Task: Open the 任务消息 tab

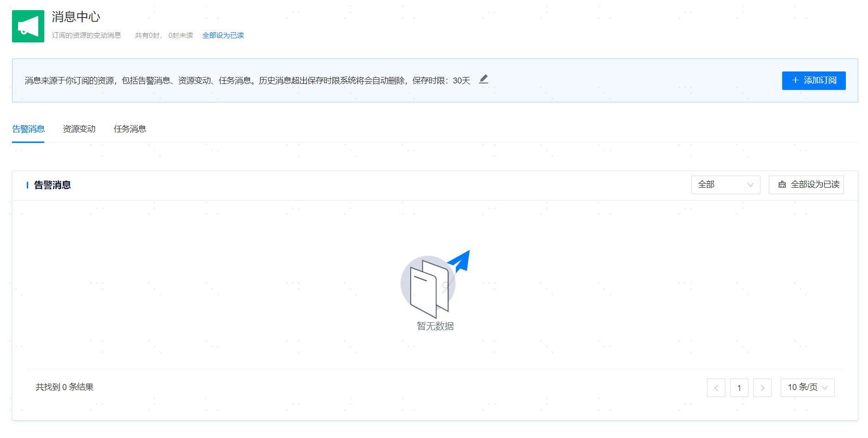Action: pyautogui.click(x=130, y=129)
